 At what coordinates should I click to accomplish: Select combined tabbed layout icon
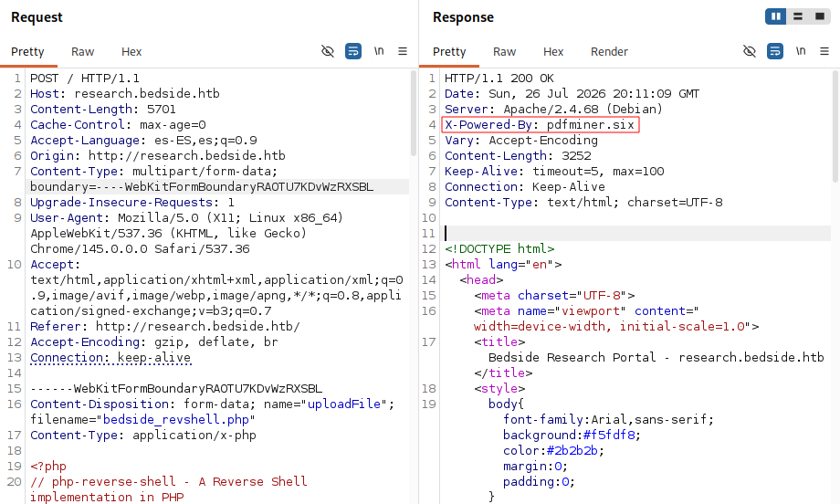(820, 16)
